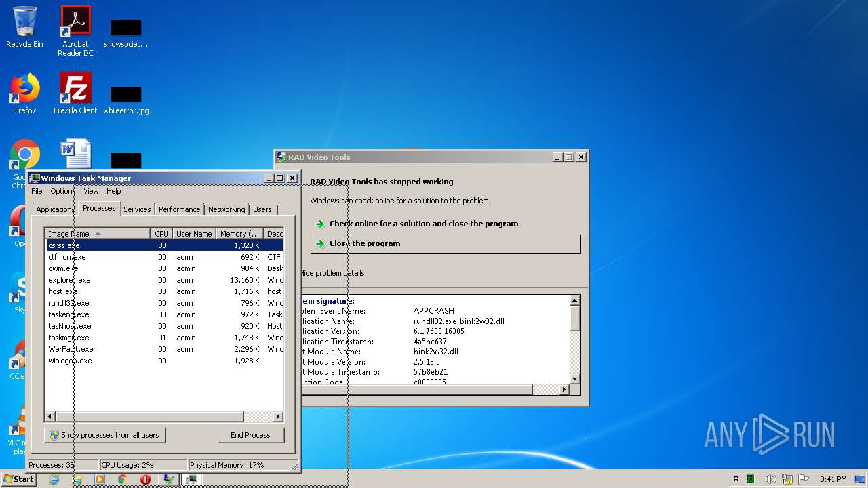868x488 pixels.
Task: Click the APPCRASH event name value
Action: tap(434, 311)
